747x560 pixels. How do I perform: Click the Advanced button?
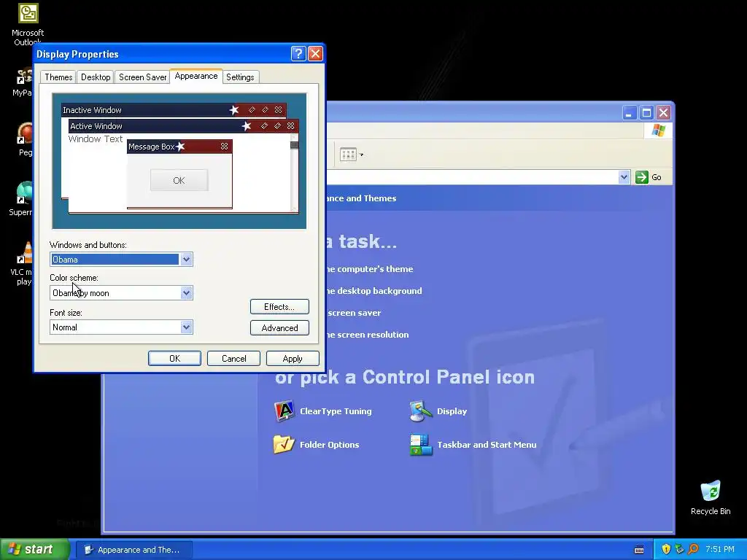pyautogui.click(x=279, y=327)
